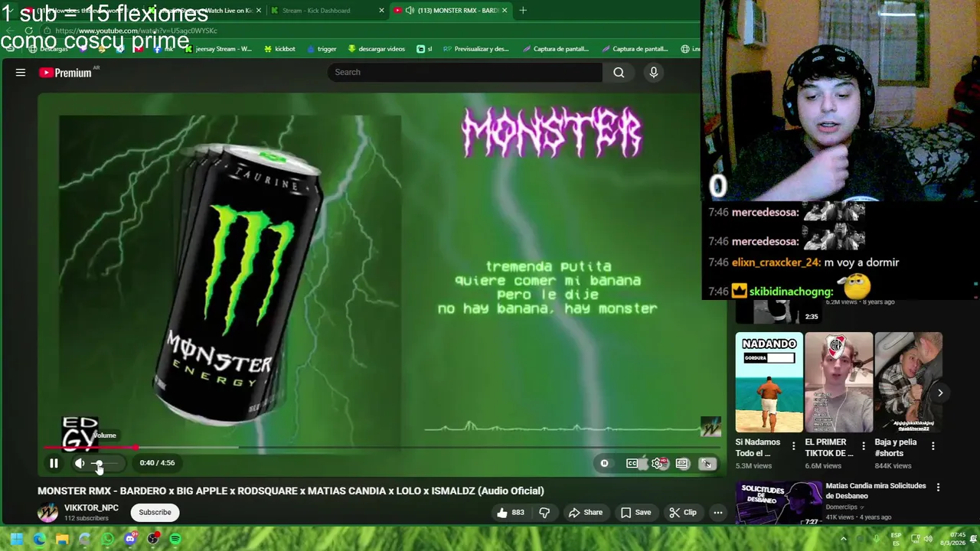The width and height of the screenshot is (980, 551).
Task: Show next shorts with right chevron arrow
Action: [x=940, y=393]
